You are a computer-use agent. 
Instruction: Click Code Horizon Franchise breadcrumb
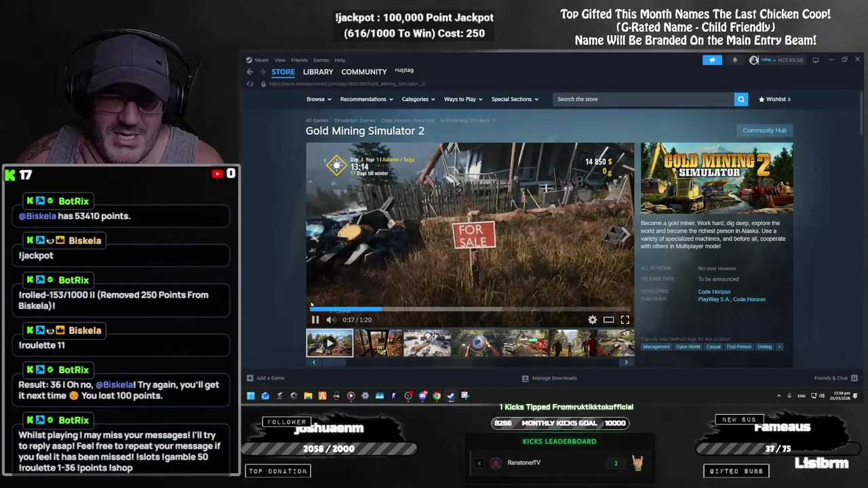[408, 121]
